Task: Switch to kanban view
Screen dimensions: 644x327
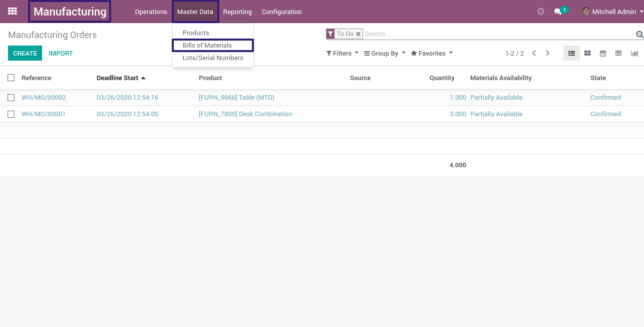Action: (x=587, y=53)
